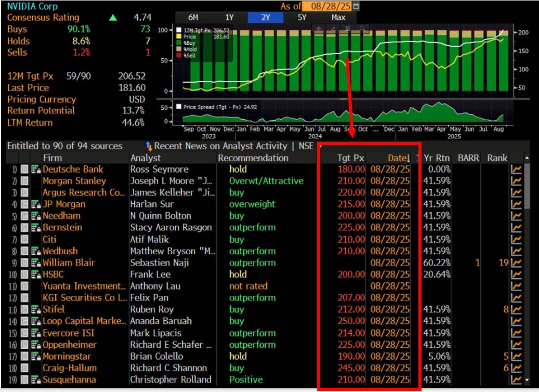Click the table vertical scrollbar thumb
Image resolution: width=539 pixels, height=392 pixels.
pos(527,186)
